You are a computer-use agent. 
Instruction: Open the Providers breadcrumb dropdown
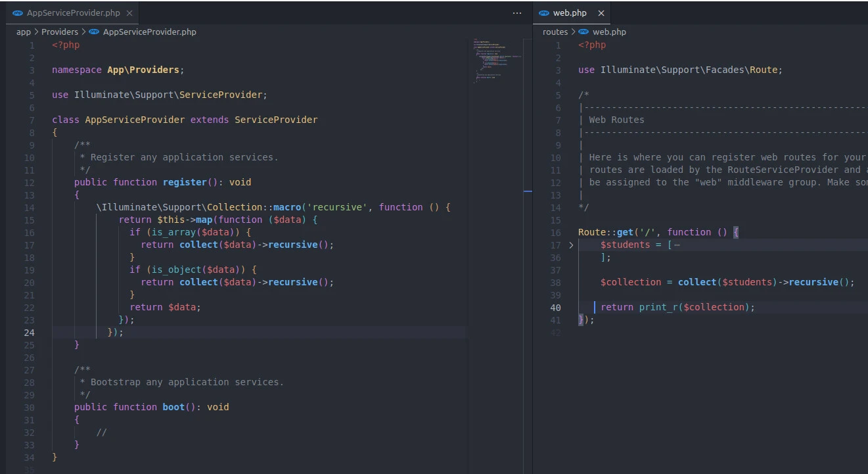(x=60, y=32)
